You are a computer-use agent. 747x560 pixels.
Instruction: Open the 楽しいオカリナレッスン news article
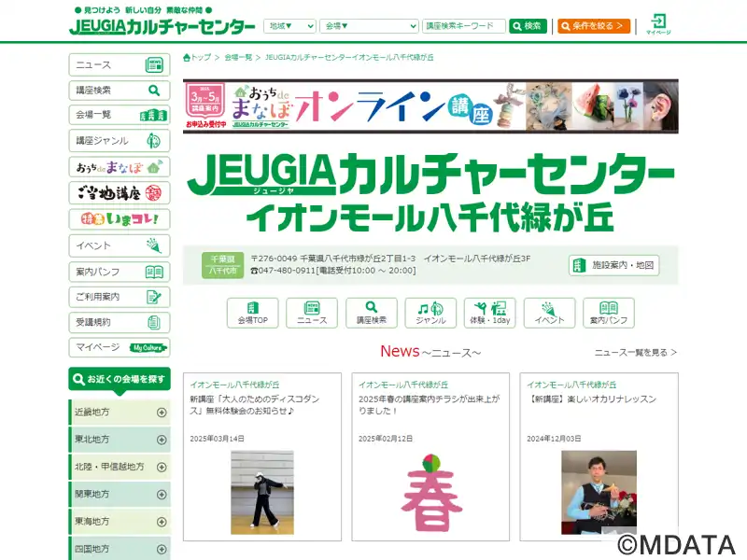[x=592, y=399]
